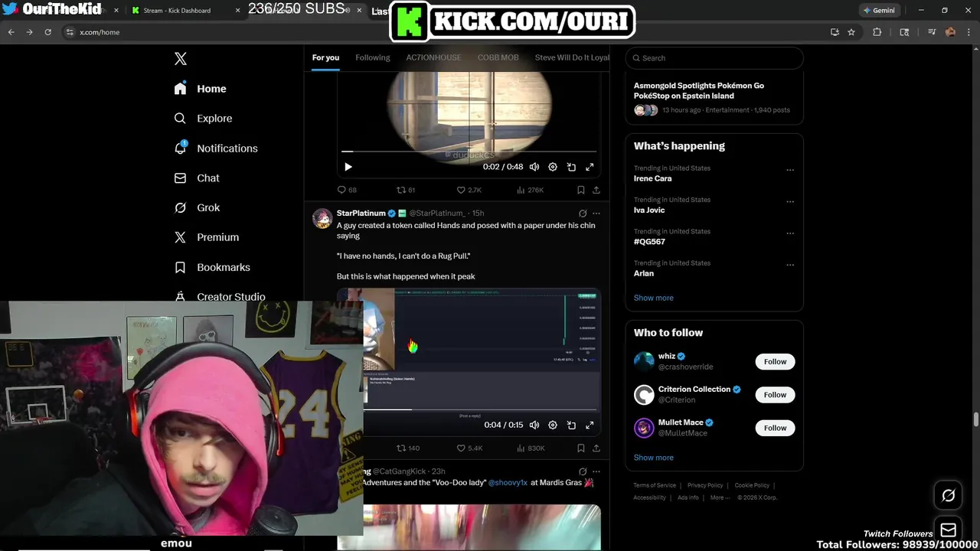980x551 pixels.
Task: Open settings gear on the 0:15 video
Action: pyautogui.click(x=553, y=425)
